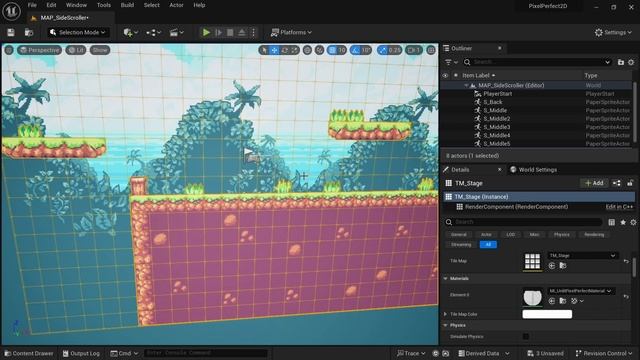
Task: Click the Add component button in Details
Action: click(594, 183)
